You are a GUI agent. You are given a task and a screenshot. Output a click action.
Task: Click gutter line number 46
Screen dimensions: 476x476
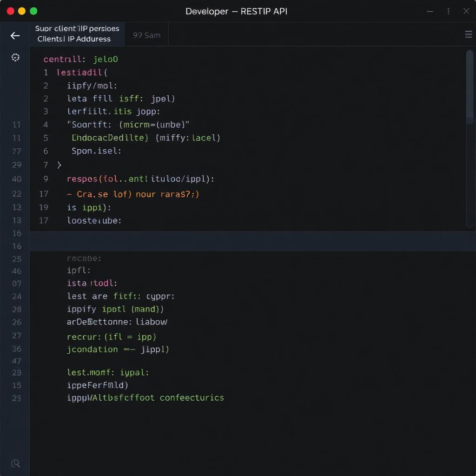[x=17, y=271]
